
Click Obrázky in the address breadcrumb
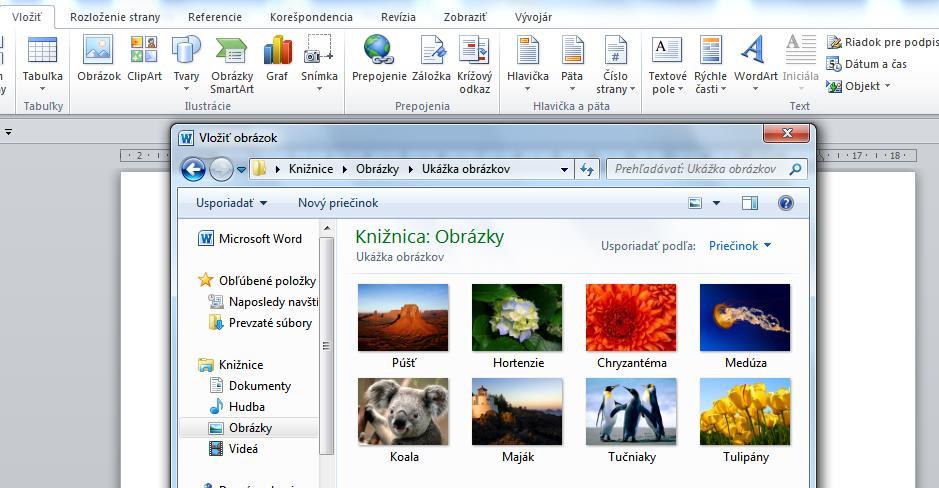[x=377, y=169]
